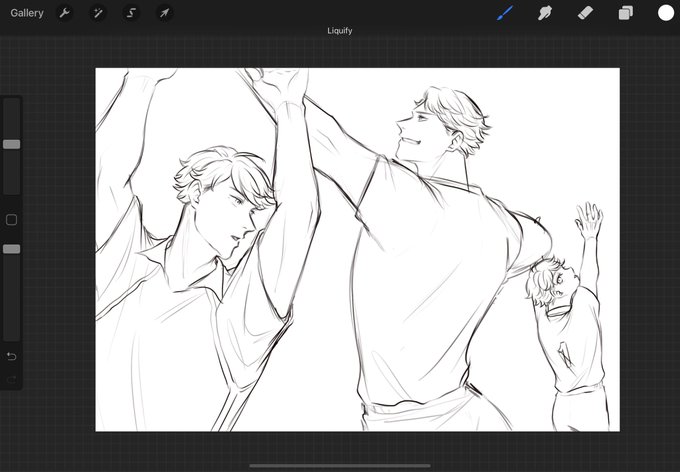Open the Layers panel

tap(625, 13)
